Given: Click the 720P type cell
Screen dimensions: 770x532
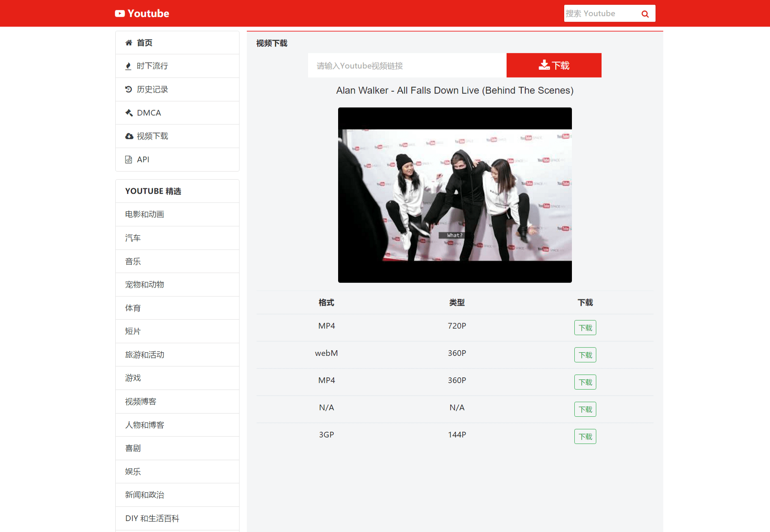Looking at the screenshot, I should pyautogui.click(x=457, y=326).
